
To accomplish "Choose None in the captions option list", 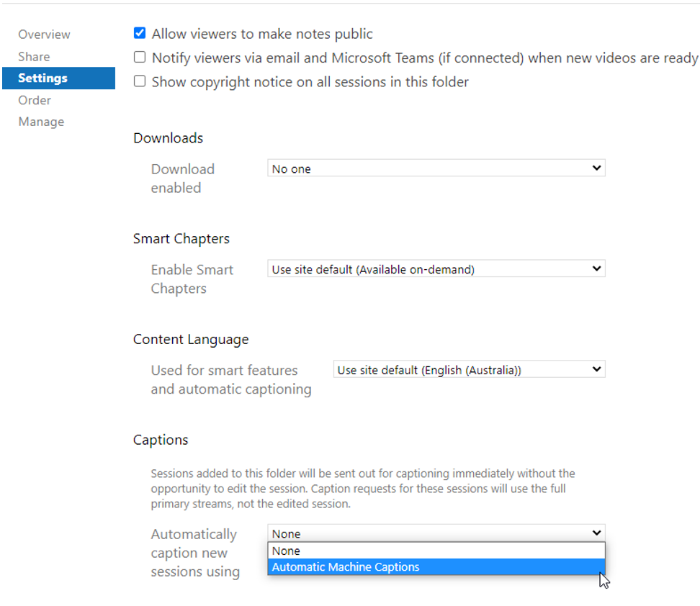I will 436,551.
